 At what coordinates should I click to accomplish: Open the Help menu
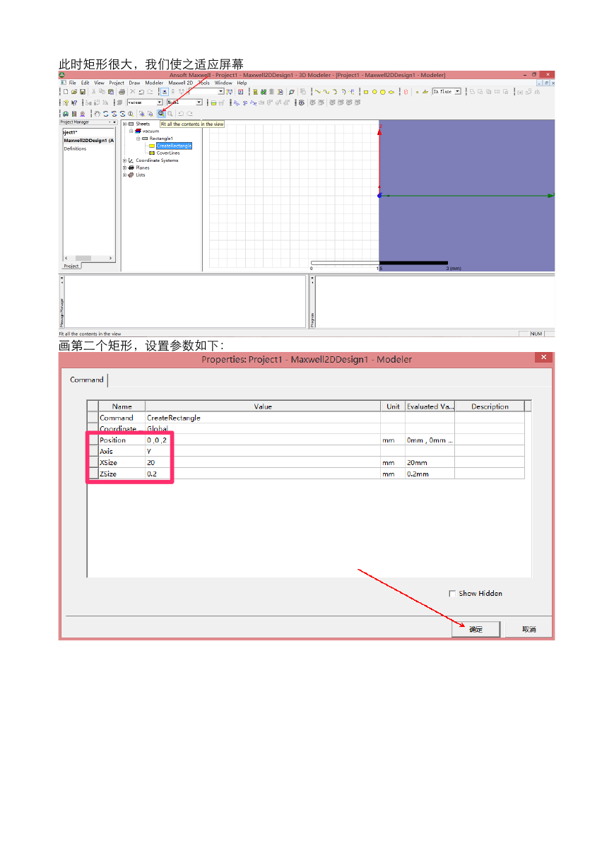coord(242,83)
